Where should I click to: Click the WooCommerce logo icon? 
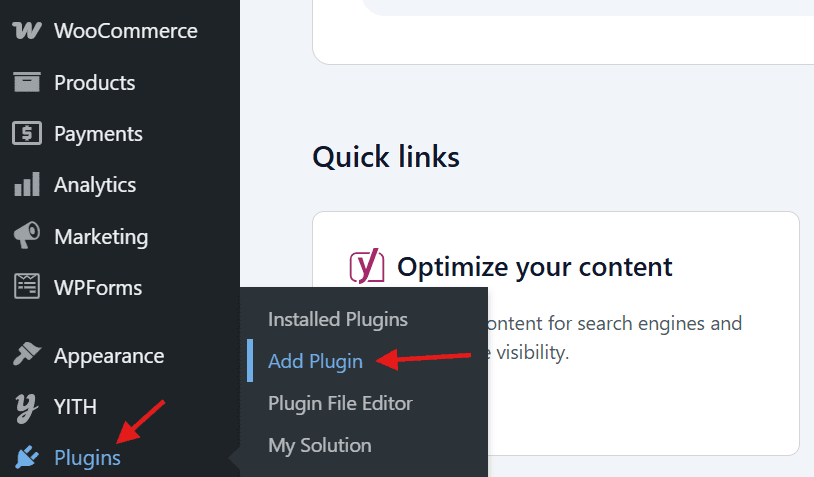(26, 31)
